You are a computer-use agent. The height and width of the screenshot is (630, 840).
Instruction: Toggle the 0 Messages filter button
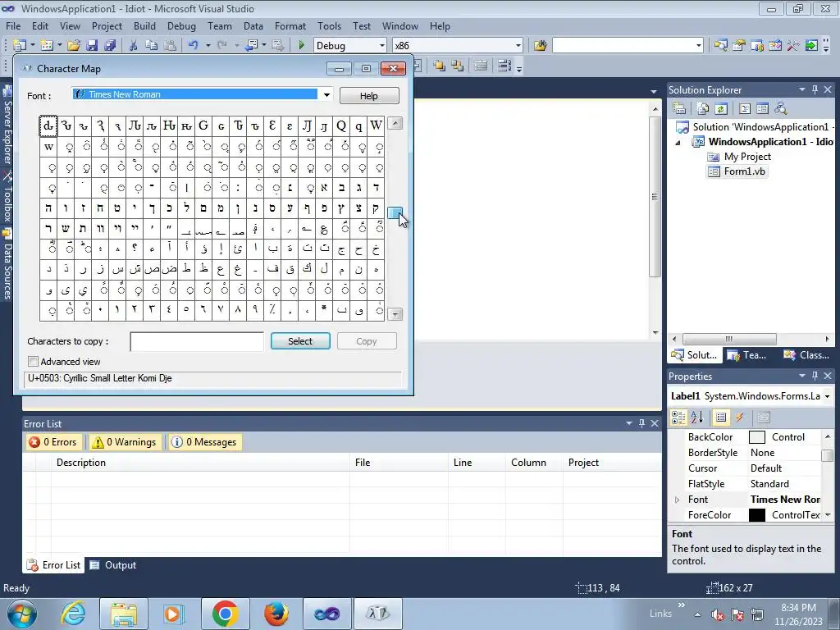pyautogui.click(x=203, y=442)
